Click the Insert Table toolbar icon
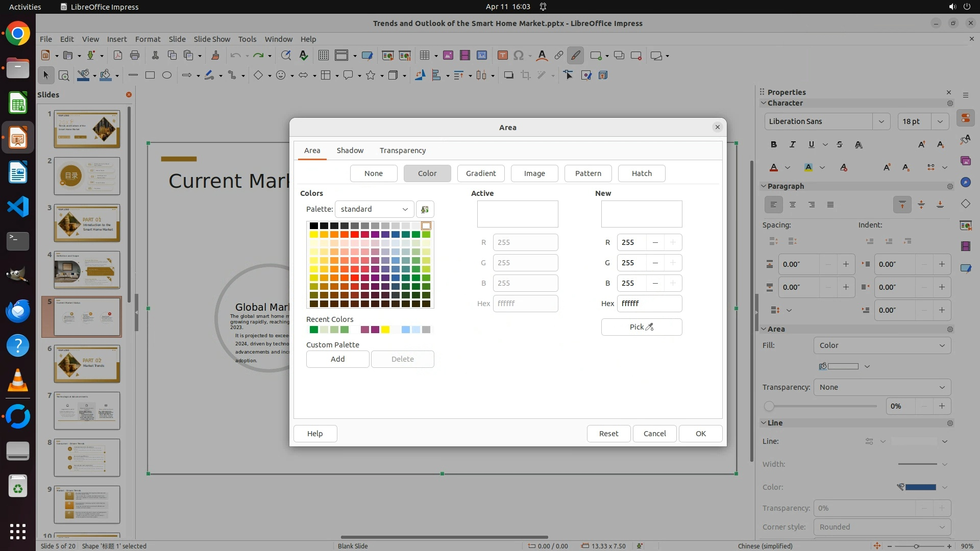The height and width of the screenshot is (551, 980). pyautogui.click(x=424, y=56)
